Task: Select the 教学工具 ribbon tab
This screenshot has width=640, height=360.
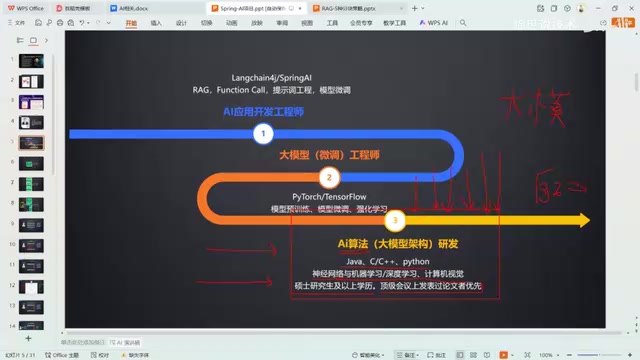Action: pos(394,23)
